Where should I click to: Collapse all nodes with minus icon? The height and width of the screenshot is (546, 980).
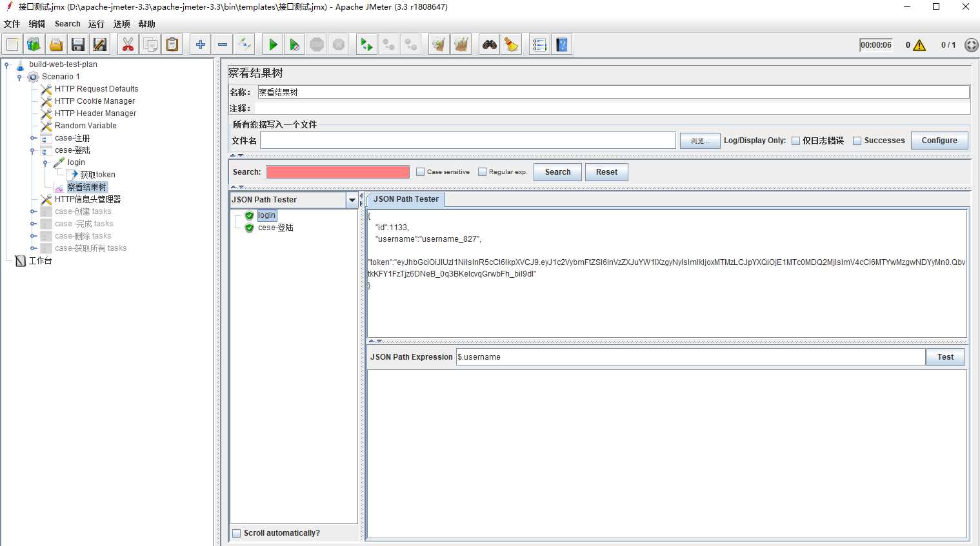pyautogui.click(x=223, y=44)
